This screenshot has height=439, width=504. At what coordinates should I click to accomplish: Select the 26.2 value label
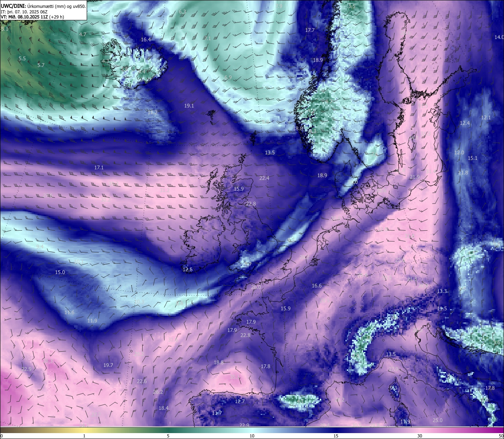[158, 392]
